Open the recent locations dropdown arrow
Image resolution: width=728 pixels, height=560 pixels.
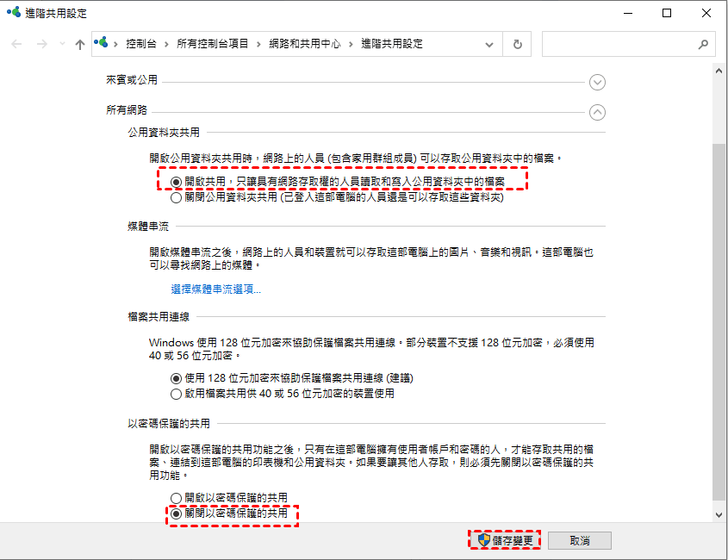(61, 44)
